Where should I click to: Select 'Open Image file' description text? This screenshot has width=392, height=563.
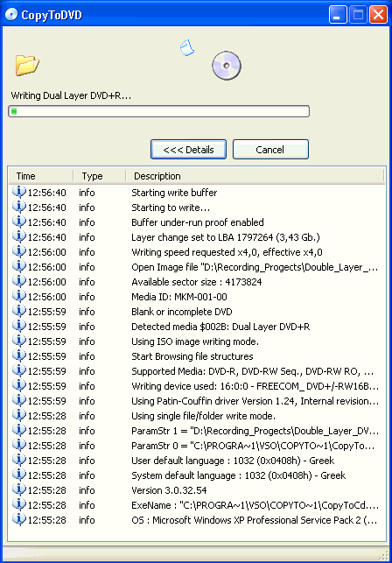coord(255,268)
